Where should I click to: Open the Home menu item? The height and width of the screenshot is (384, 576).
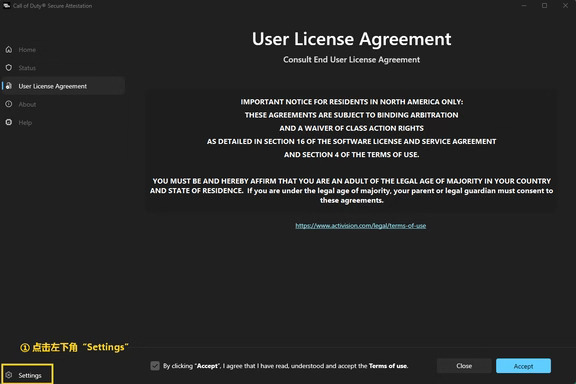coord(27,50)
